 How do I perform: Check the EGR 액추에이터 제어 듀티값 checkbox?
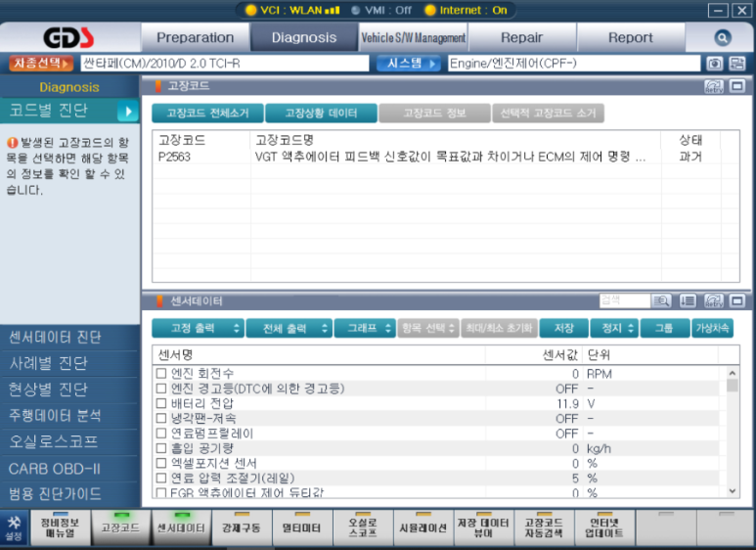(161, 492)
